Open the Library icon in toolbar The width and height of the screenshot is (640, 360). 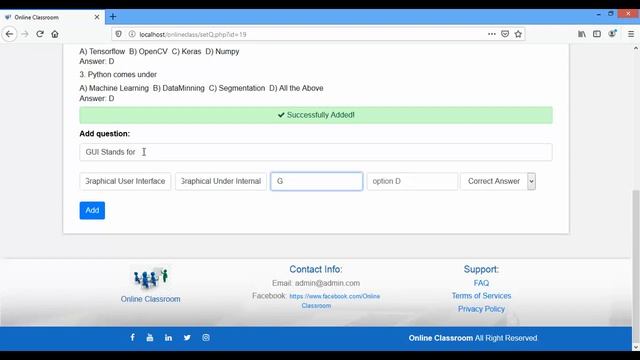(x=582, y=34)
